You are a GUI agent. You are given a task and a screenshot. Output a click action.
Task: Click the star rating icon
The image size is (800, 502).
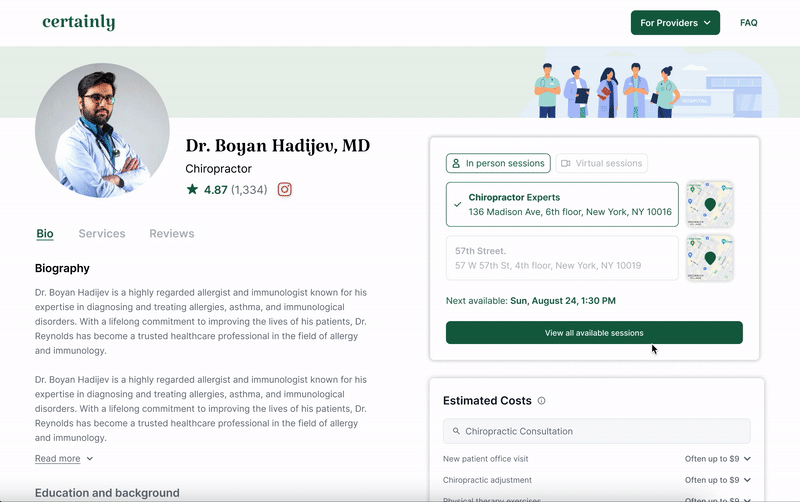(192, 189)
